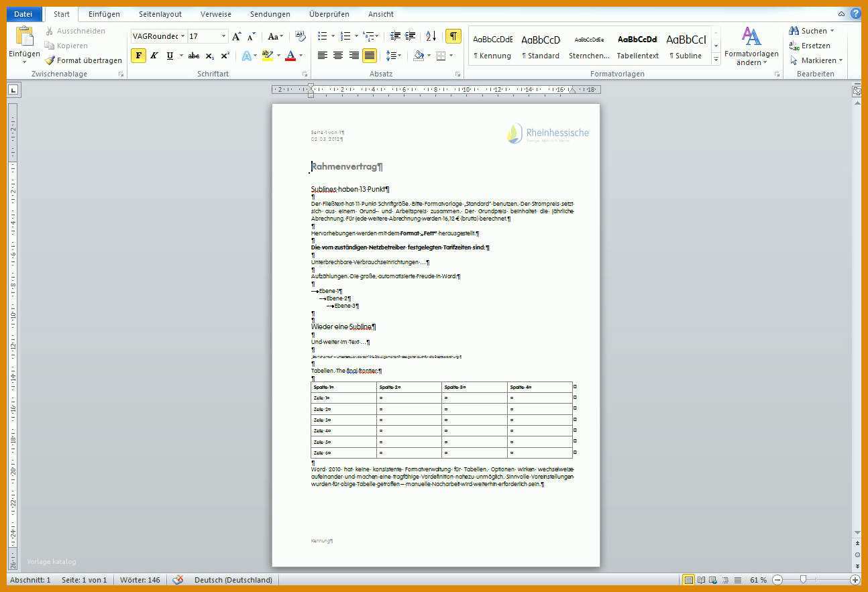Open Markieren dropdown

click(816, 60)
